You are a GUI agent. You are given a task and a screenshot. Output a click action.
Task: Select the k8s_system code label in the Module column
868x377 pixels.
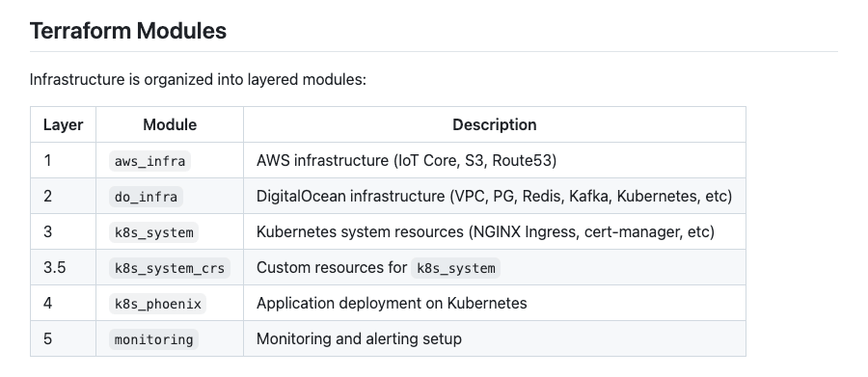[153, 232]
